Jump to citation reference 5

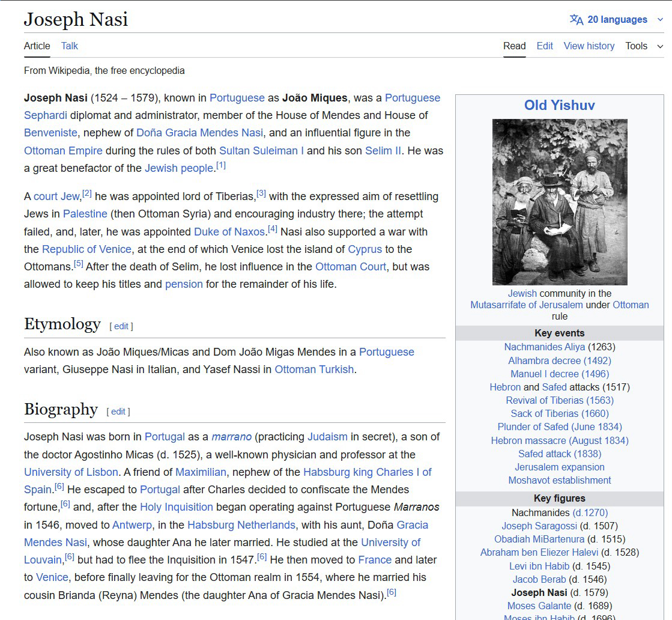coord(79,264)
